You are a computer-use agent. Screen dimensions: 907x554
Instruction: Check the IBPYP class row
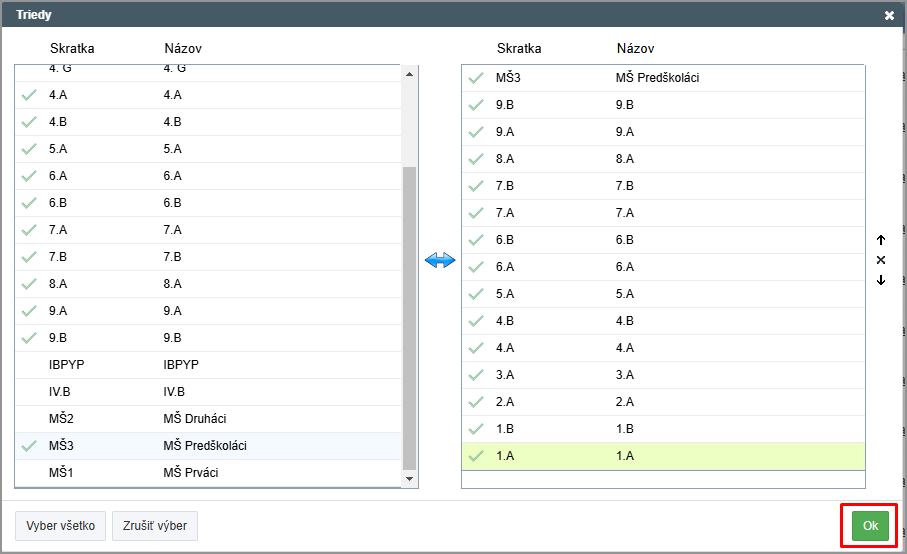(208, 365)
